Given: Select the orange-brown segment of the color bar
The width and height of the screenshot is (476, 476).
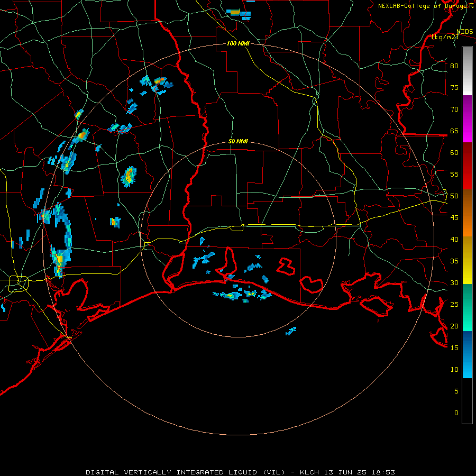Looking at the screenshot, I should click(467, 213).
